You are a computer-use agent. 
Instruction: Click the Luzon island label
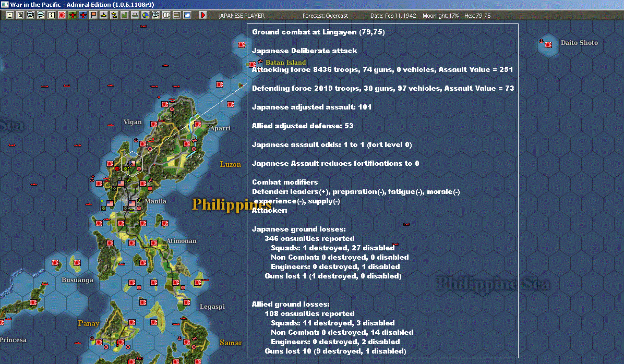231,164
